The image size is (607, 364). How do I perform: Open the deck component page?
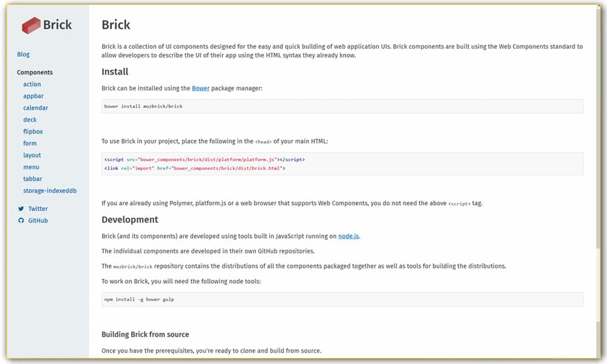point(30,120)
